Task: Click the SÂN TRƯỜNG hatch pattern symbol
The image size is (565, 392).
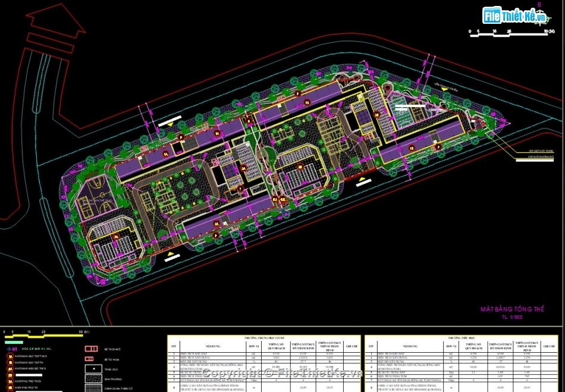Action: tap(93, 380)
